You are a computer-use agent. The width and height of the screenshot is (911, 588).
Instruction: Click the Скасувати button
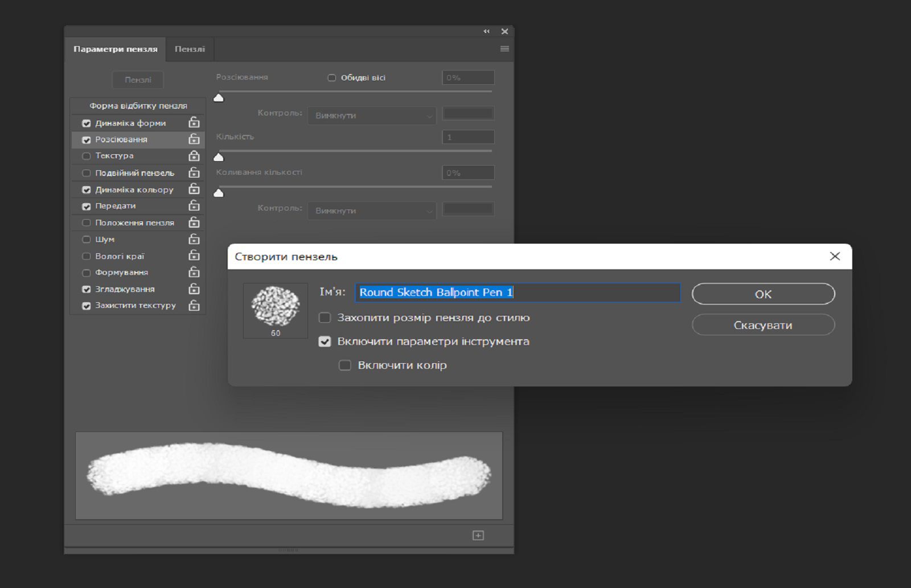click(x=763, y=325)
